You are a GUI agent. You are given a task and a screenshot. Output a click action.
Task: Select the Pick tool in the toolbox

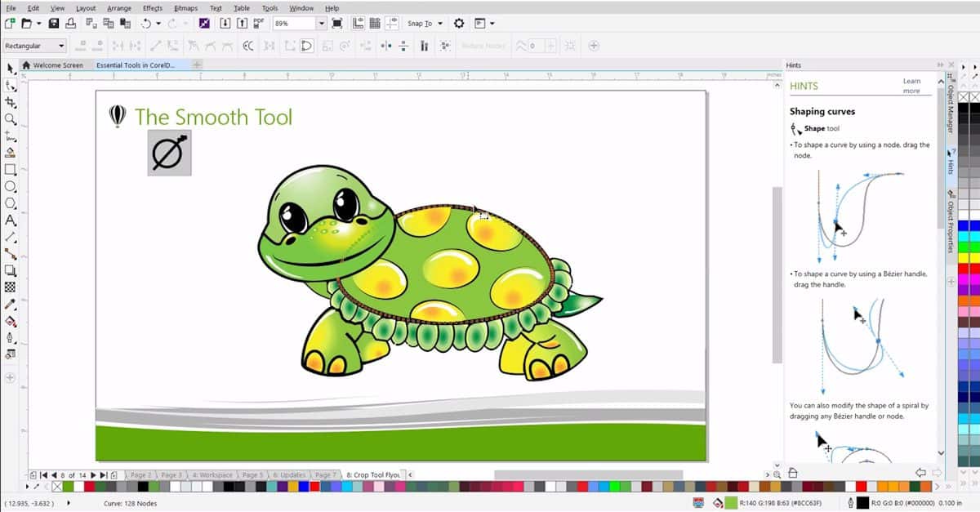point(11,68)
